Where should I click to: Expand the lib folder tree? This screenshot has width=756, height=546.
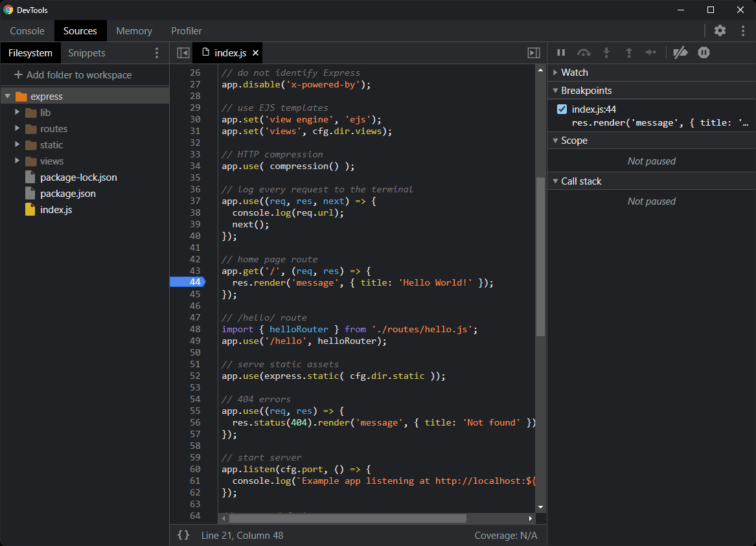coord(18,112)
